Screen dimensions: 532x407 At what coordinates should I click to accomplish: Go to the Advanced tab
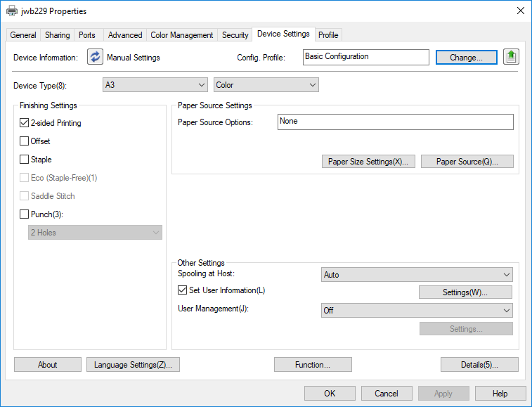(x=125, y=35)
